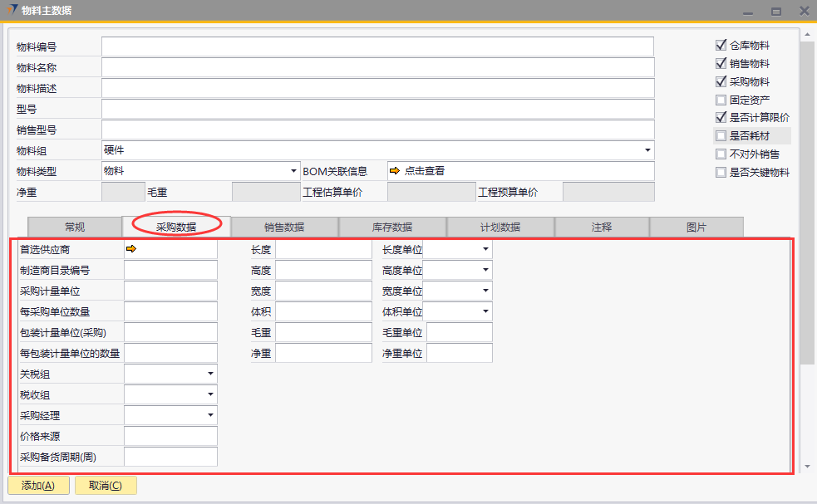
Task: Open the 库存数据 tab
Action: click(392, 227)
